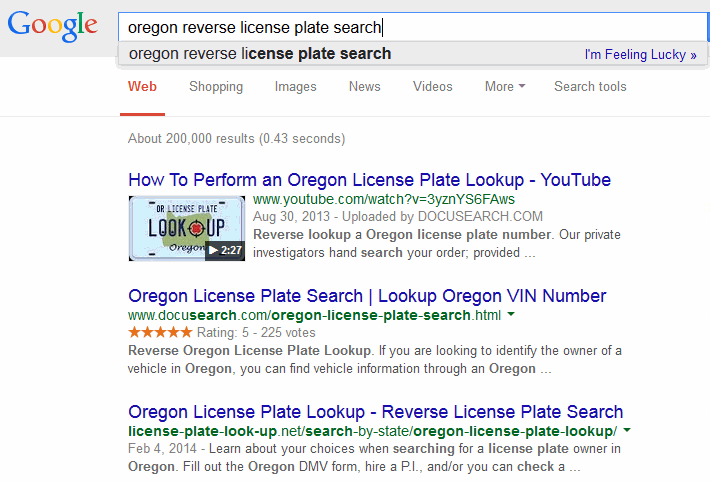Focus the Google search input field
Screen dimensions: 710x482
[413, 27]
